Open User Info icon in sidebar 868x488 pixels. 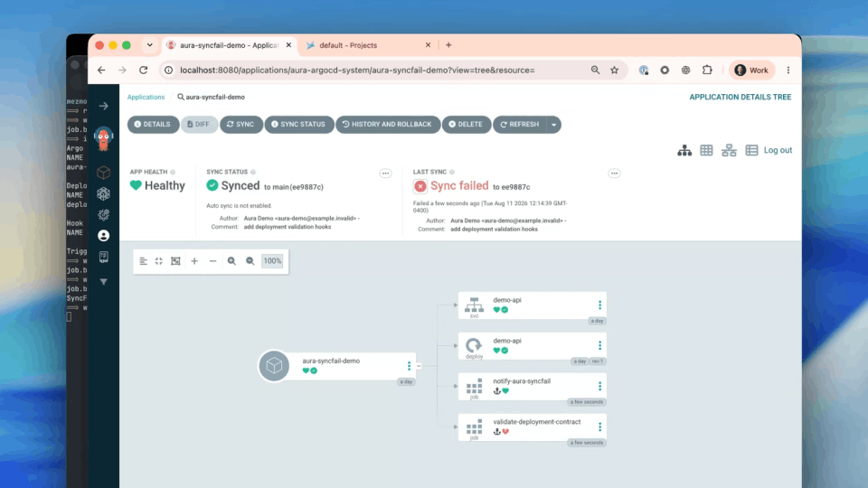coord(103,236)
